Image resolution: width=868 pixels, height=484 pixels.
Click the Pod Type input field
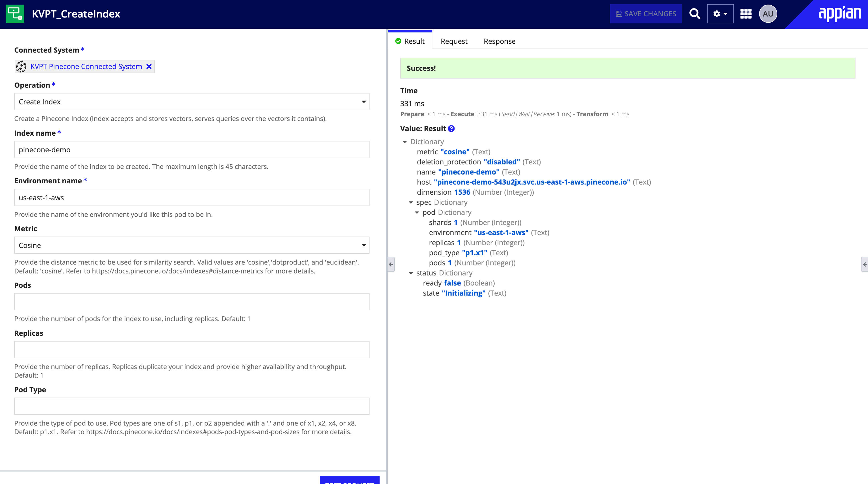point(192,406)
